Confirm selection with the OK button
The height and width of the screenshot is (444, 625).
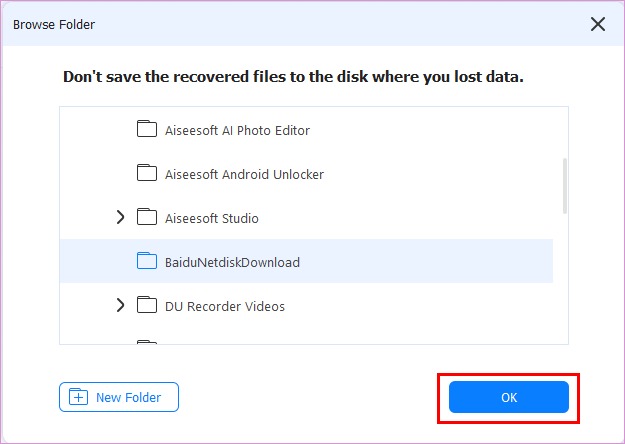508,397
